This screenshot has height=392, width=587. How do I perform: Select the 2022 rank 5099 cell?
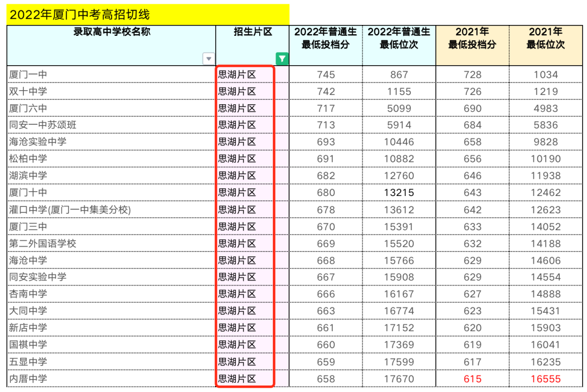click(399, 108)
